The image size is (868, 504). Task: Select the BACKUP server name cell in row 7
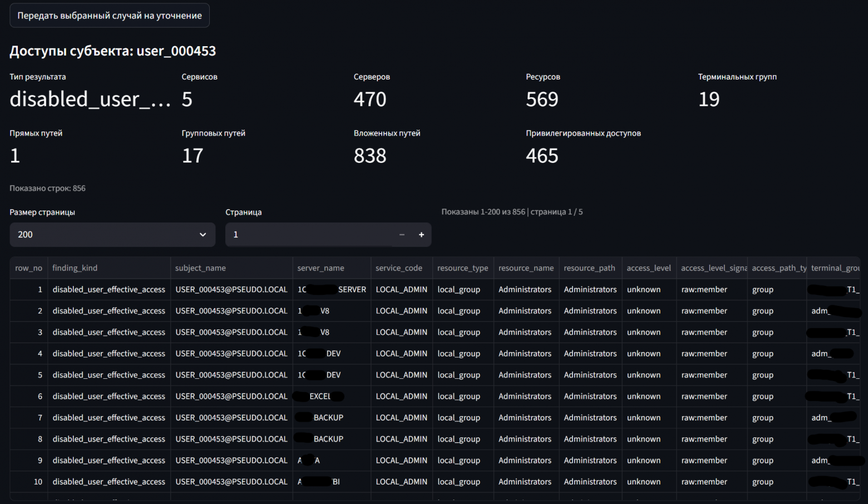point(332,418)
